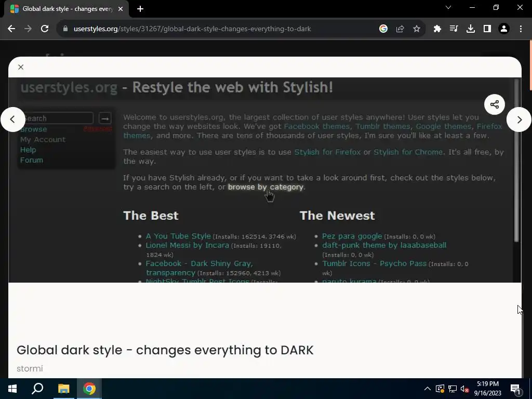Click daft-punk theme by laaabaseball link
This screenshot has width=532, height=399.
(x=384, y=245)
